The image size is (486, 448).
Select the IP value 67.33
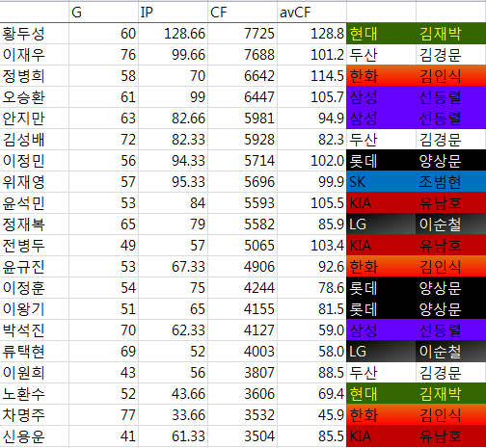tap(173, 267)
